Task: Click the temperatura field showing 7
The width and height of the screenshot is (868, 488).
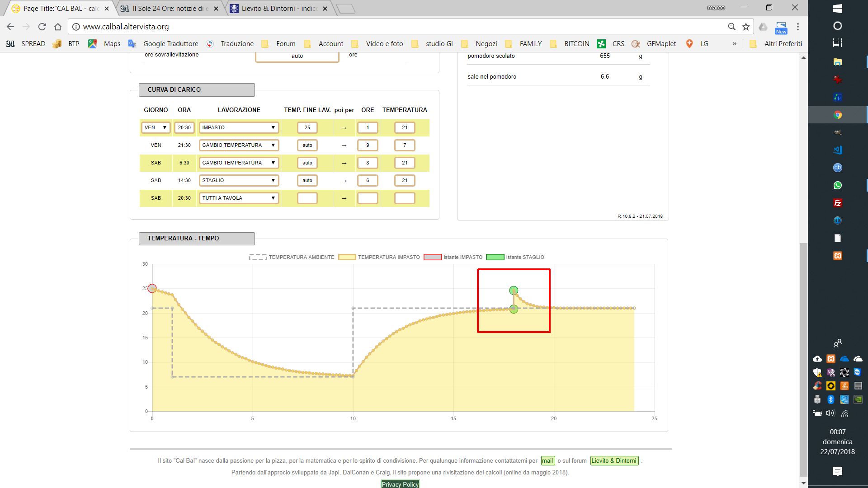Action: click(405, 145)
